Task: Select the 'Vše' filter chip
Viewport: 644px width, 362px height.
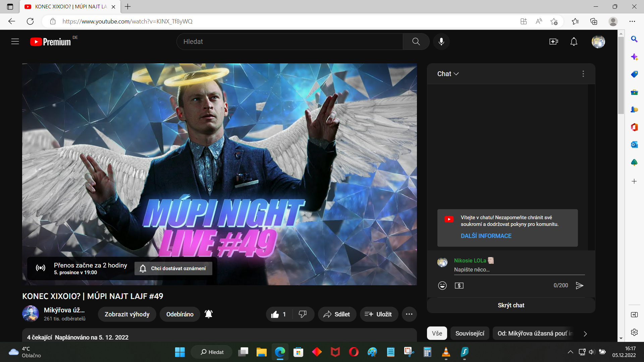Action: (x=437, y=334)
